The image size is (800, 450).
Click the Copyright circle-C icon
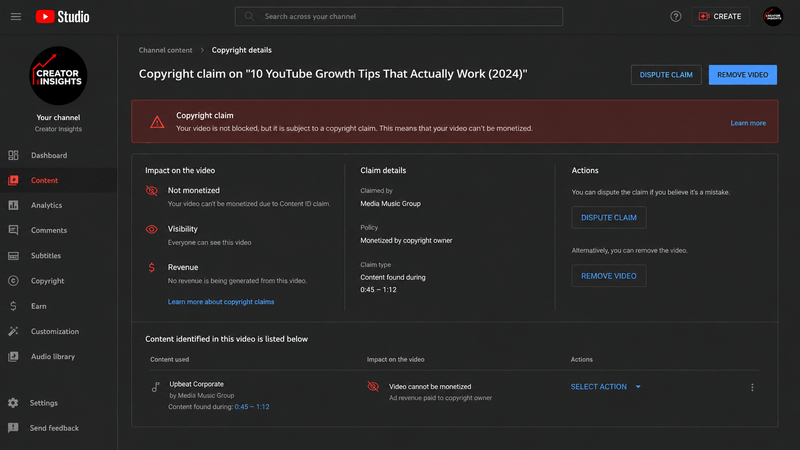pyautogui.click(x=13, y=281)
